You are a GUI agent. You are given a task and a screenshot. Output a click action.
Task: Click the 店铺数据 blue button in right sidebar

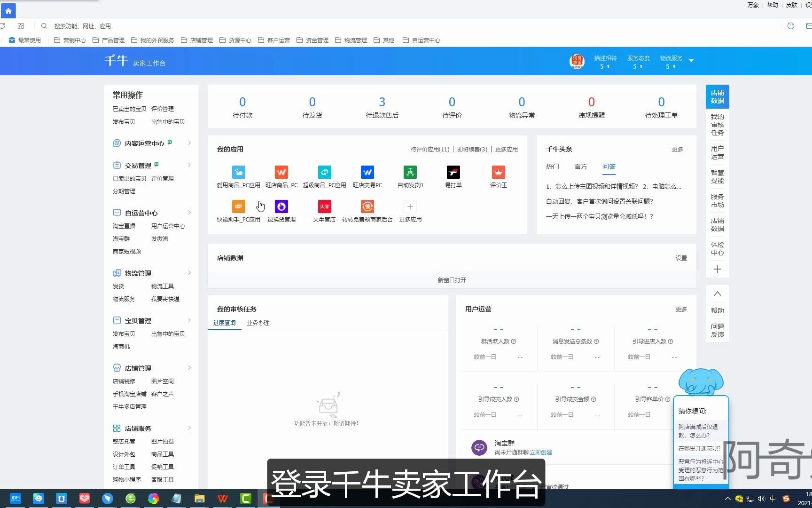pyautogui.click(x=718, y=97)
